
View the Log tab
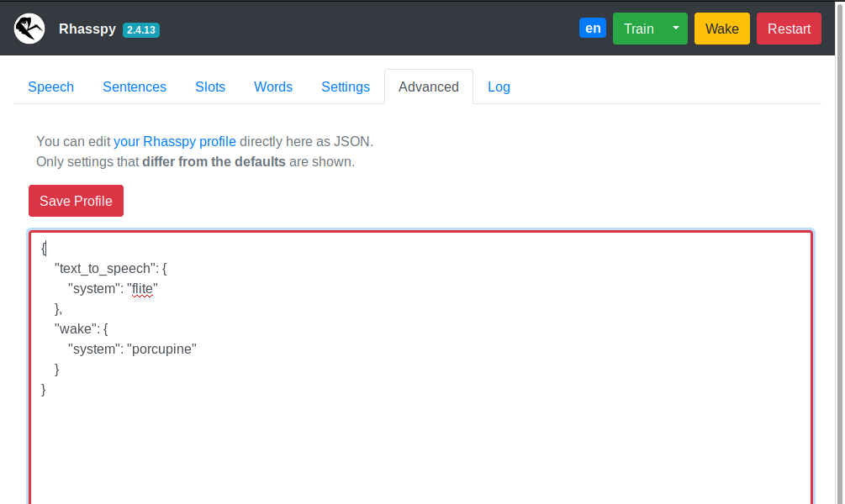coord(499,87)
